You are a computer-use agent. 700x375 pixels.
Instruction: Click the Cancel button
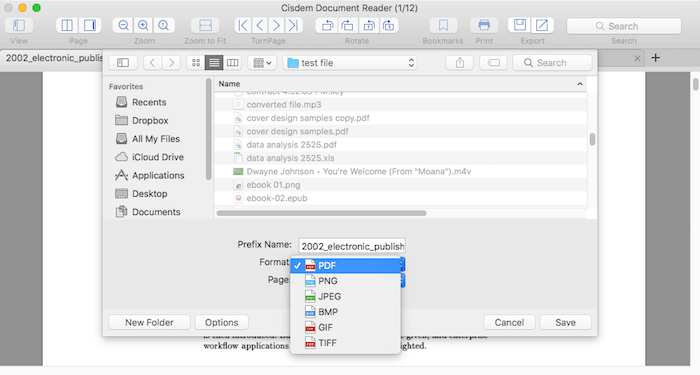tap(509, 322)
